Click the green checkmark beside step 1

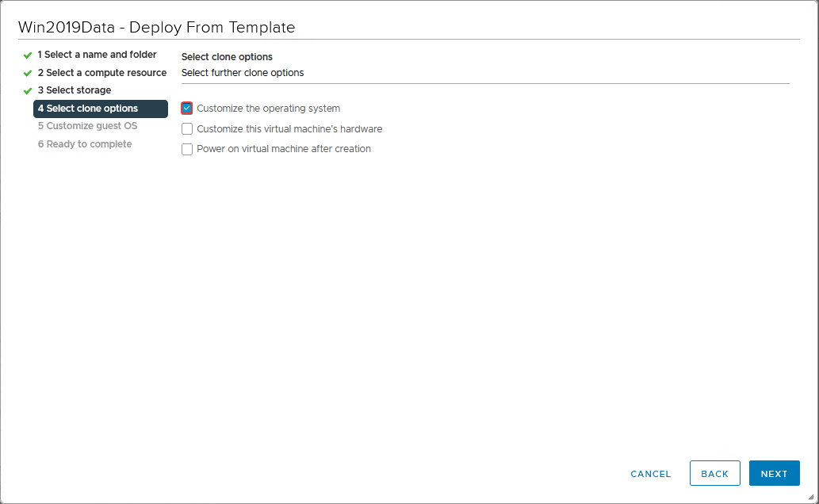click(28, 55)
